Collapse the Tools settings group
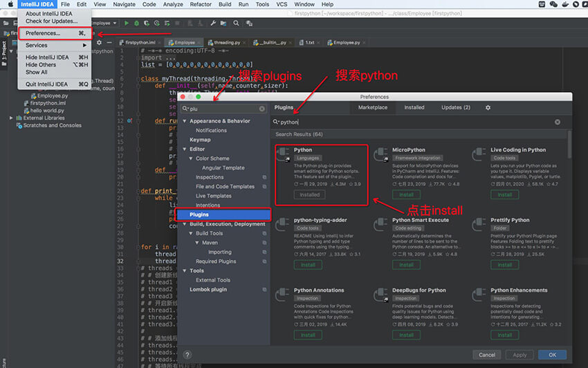The height and width of the screenshot is (368, 588). 185,271
